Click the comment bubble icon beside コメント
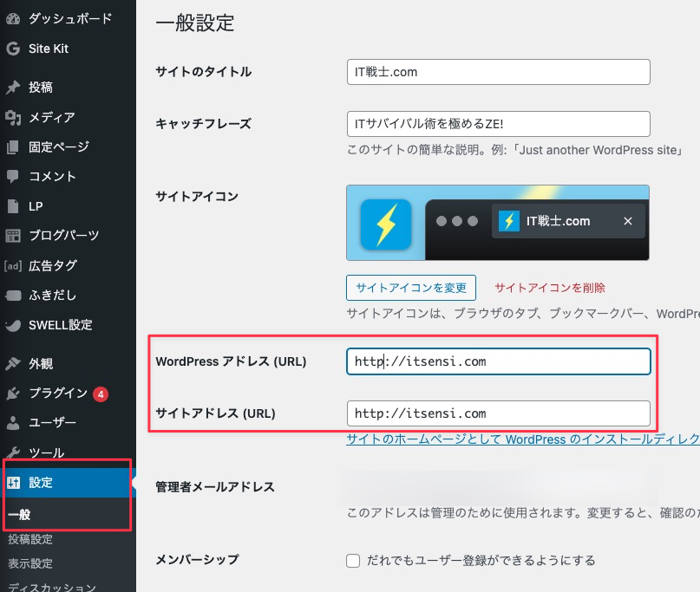The height and width of the screenshot is (592, 700). pos(13,176)
